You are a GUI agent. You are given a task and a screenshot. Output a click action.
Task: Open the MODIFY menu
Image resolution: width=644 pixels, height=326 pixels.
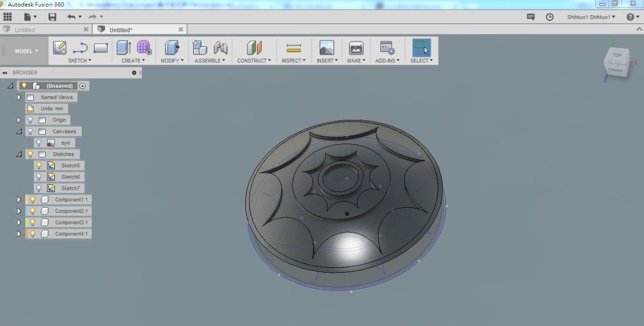click(172, 60)
